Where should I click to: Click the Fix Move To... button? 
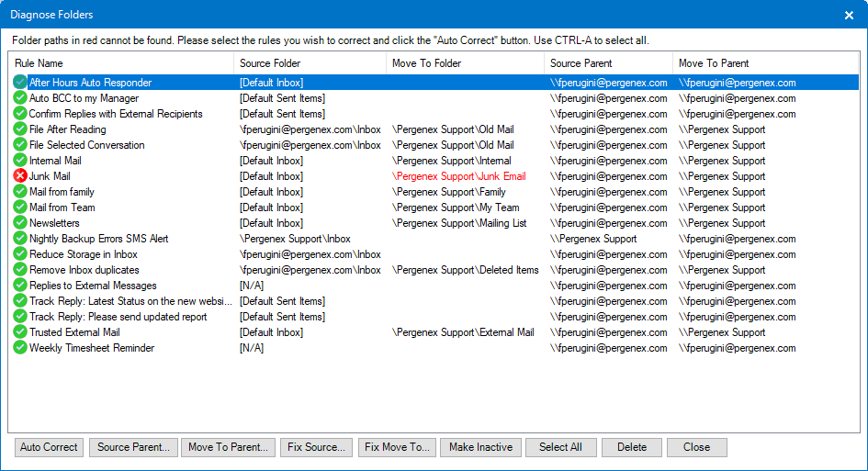(397, 447)
